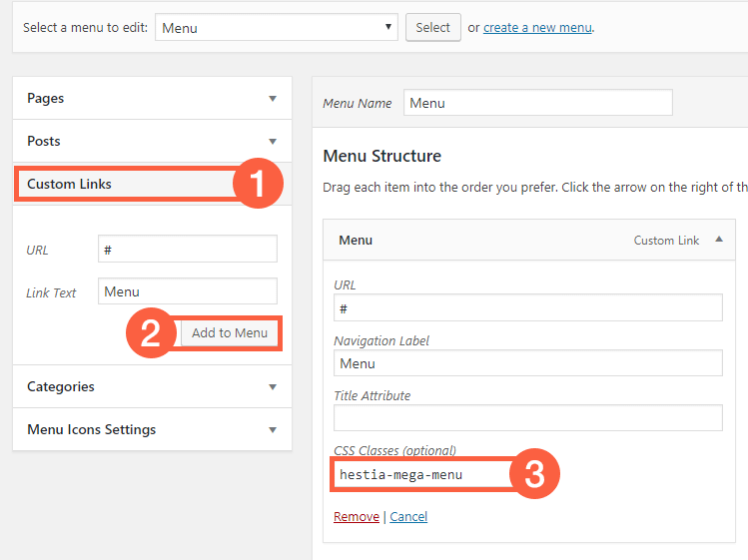Click the Select button

[432, 28]
